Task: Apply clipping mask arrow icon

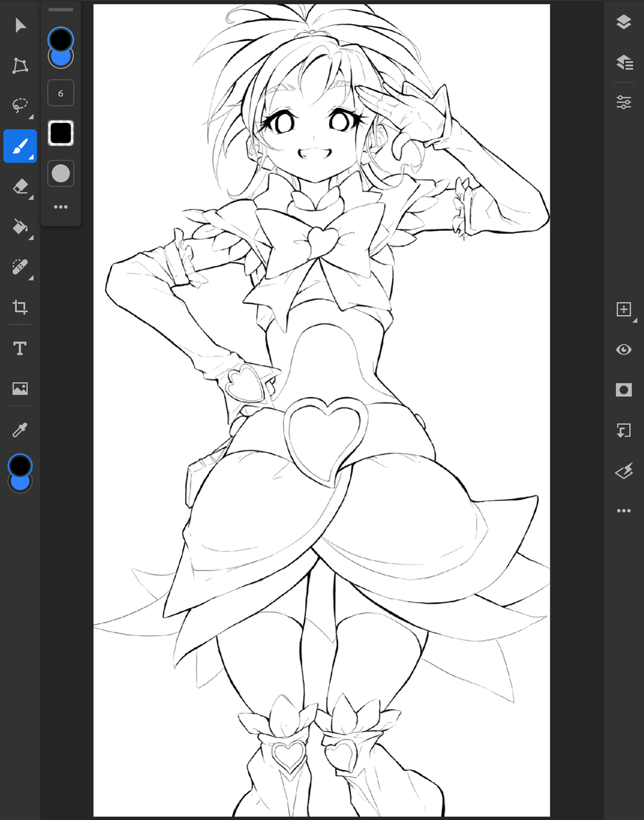Action: pos(624,430)
